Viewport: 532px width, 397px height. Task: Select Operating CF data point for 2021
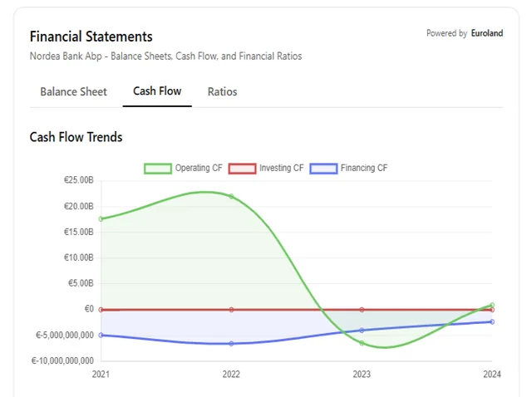tap(101, 219)
